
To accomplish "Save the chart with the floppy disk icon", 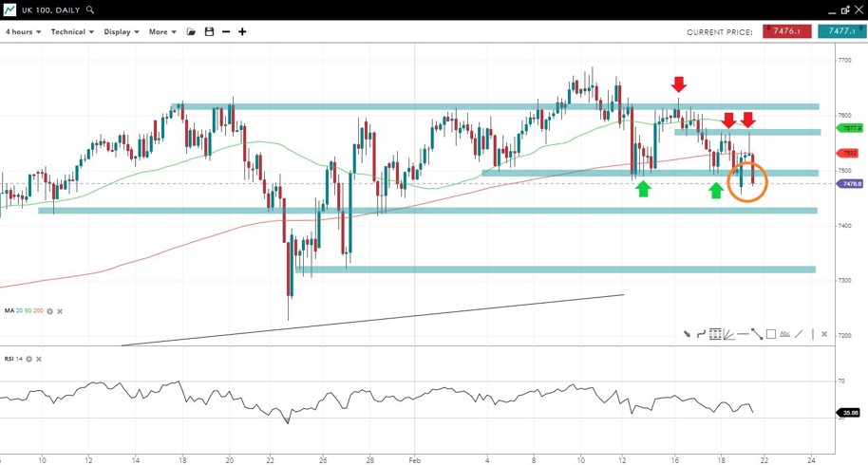I will point(209,32).
